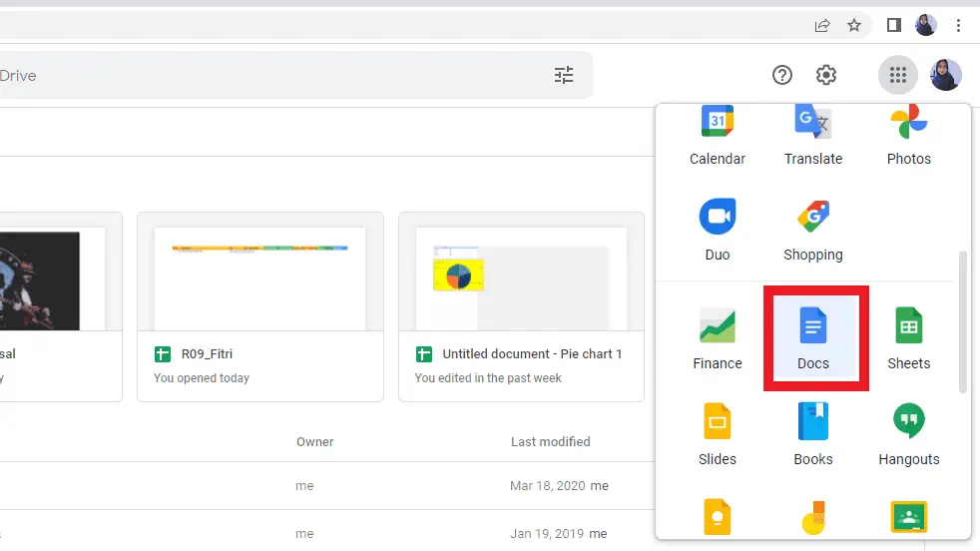Click "You edited in the past week" text
This screenshot has height=551, width=980.
coord(488,378)
